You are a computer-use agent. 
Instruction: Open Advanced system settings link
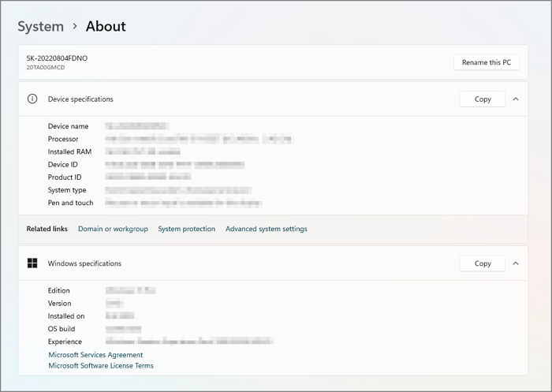pyautogui.click(x=266, y=229)
